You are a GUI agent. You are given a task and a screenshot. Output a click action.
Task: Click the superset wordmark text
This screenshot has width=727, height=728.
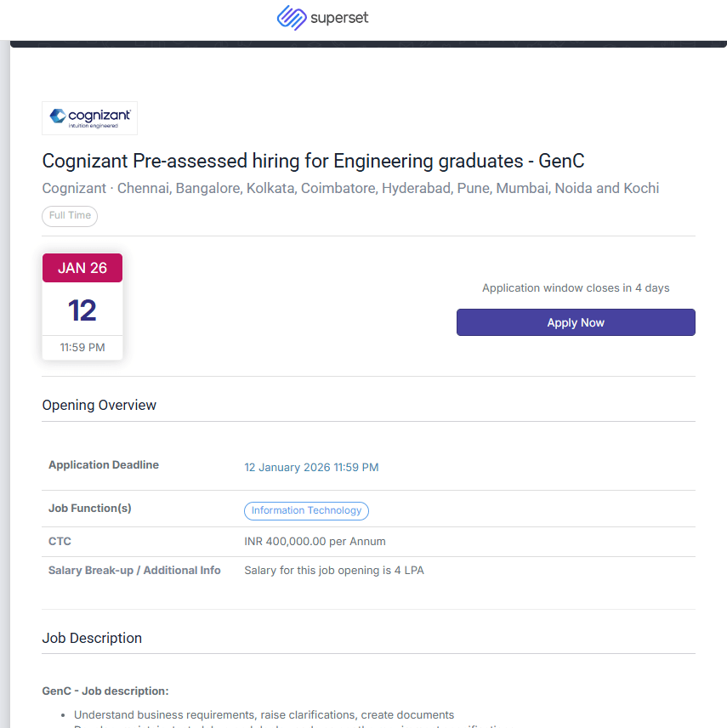pyautogui.click(x=339, y=18)
